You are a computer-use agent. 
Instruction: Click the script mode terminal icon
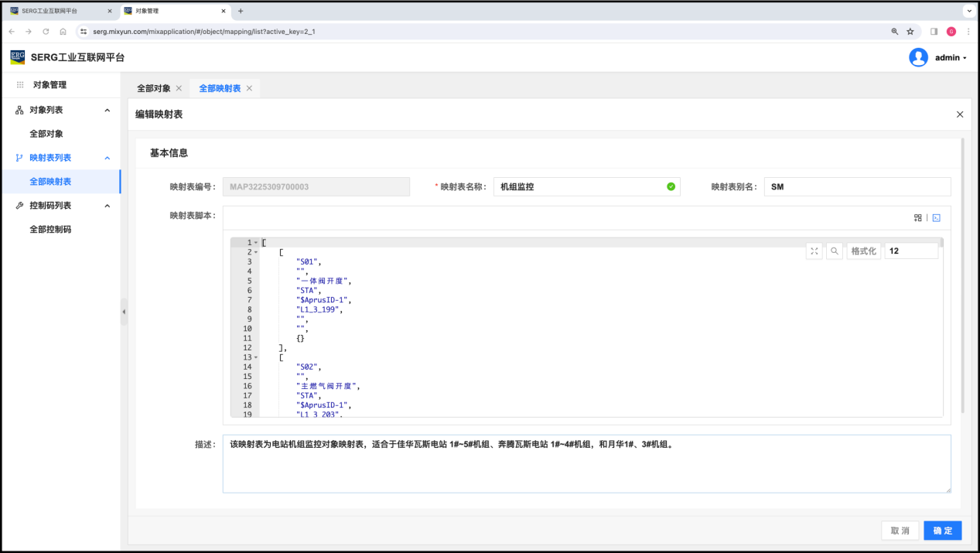936,218
